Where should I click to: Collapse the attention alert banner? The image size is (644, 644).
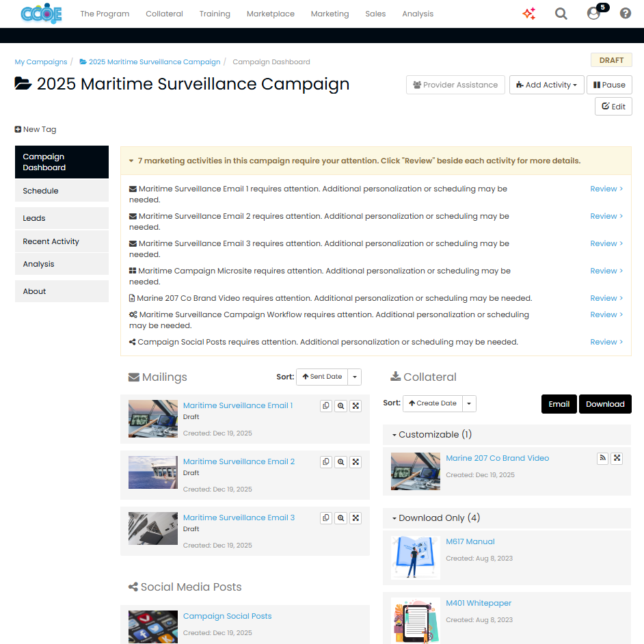(131, 161)
